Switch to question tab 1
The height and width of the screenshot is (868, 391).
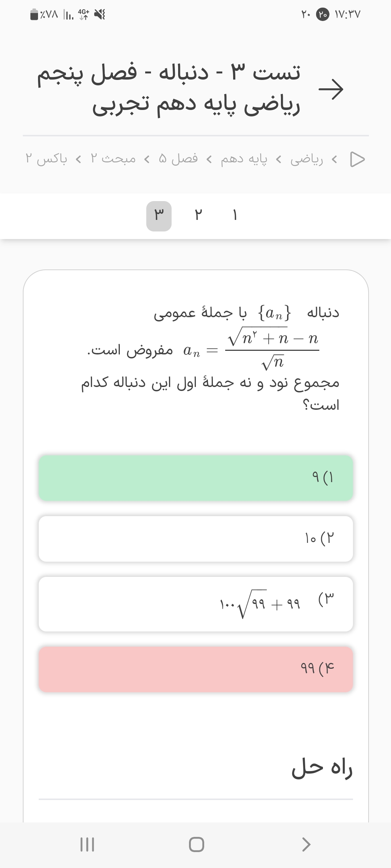[x=235, y=216]
